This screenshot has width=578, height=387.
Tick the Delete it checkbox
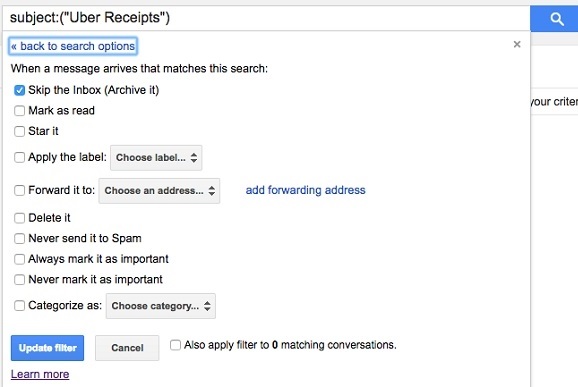[x=19, y=218]
